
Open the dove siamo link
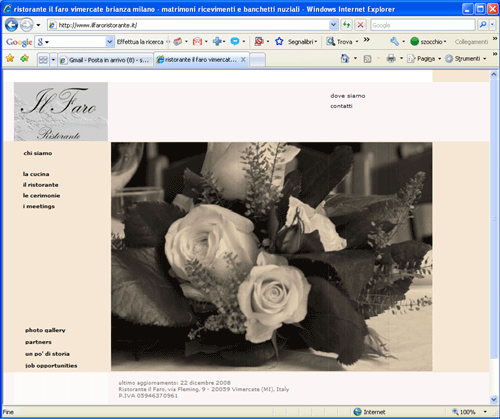coord(348,96)
